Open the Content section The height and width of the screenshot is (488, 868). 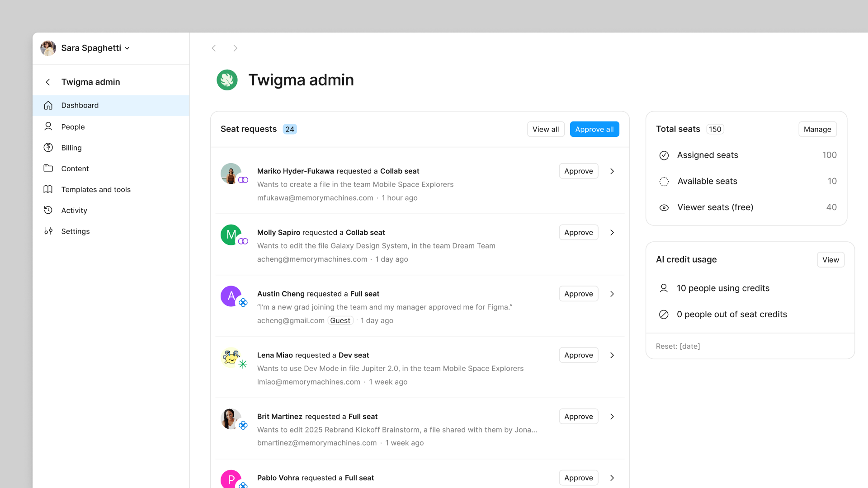111,169
